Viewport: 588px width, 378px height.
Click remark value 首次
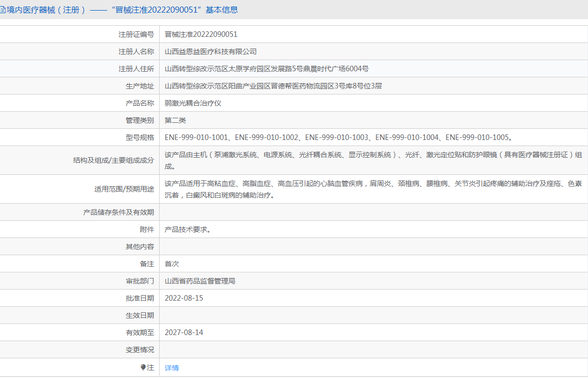(x=172, y=264)
